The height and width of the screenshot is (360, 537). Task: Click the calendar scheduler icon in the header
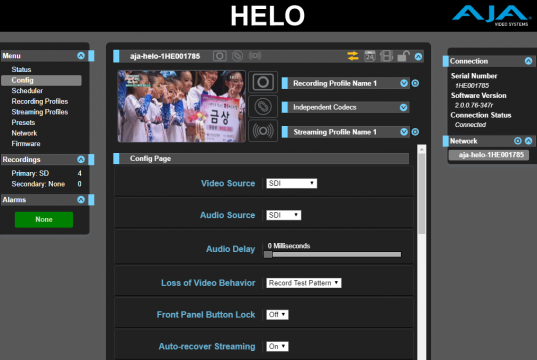(370, 56)
